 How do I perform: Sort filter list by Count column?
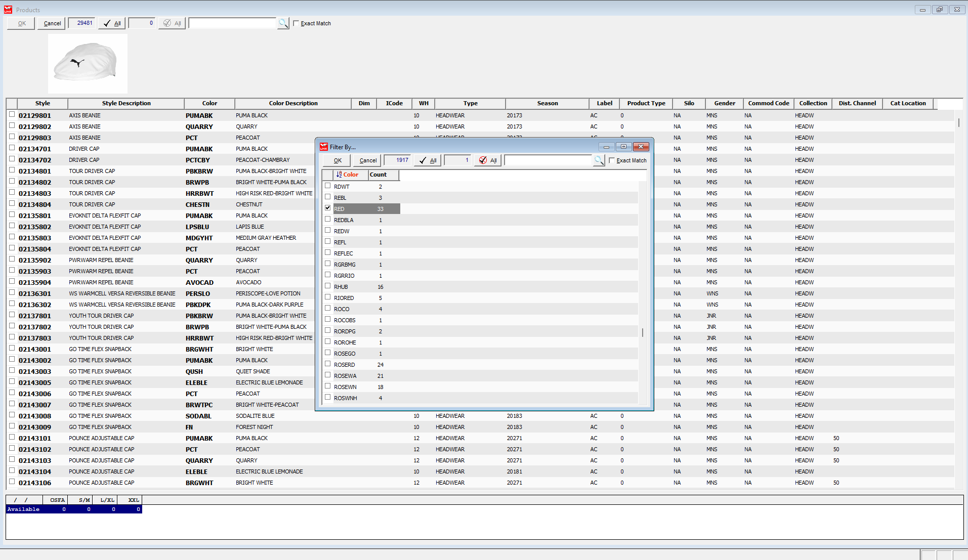(384, 175)
